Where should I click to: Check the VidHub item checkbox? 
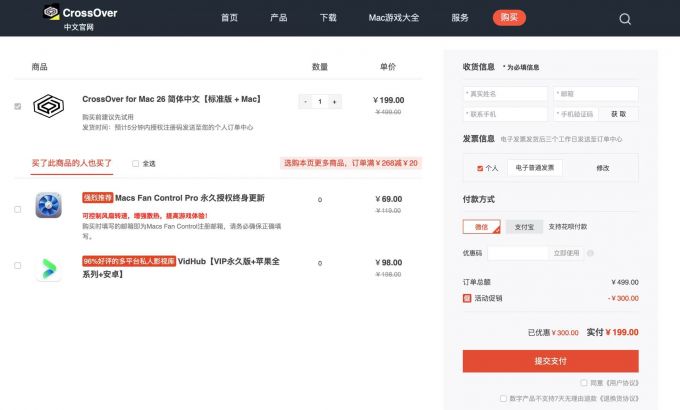(17, 265)
